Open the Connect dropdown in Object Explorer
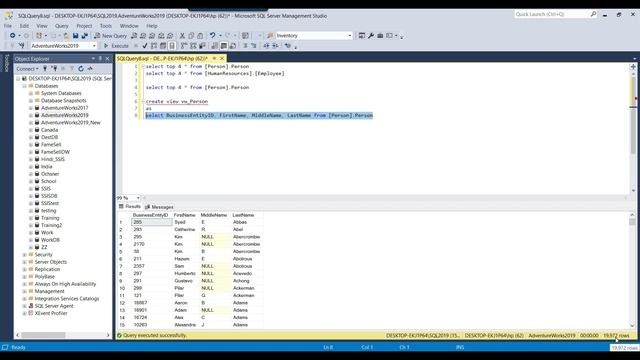This screenshot has height=360, width=640. [x=27, y=69]
